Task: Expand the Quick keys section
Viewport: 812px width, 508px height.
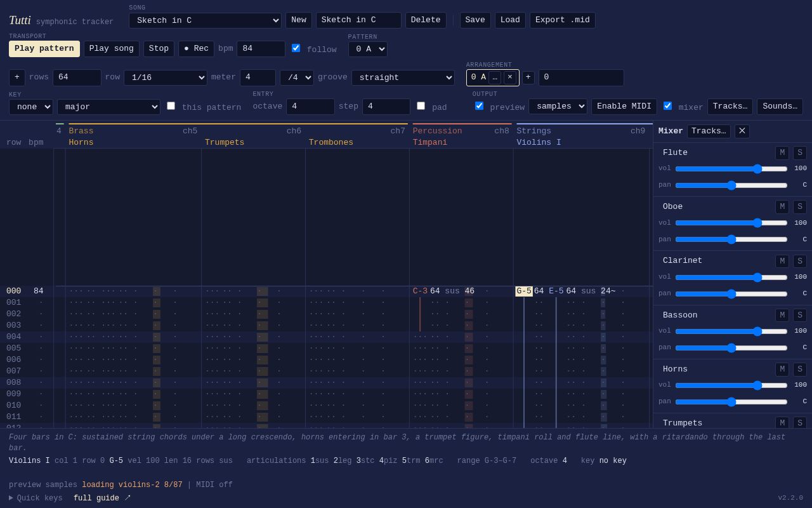Action: [36, 498]
